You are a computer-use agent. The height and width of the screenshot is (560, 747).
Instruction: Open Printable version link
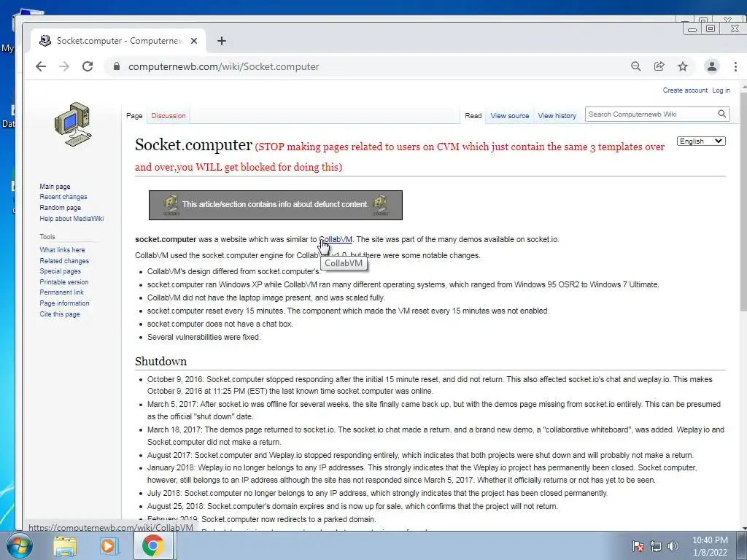tap(64, 282)
